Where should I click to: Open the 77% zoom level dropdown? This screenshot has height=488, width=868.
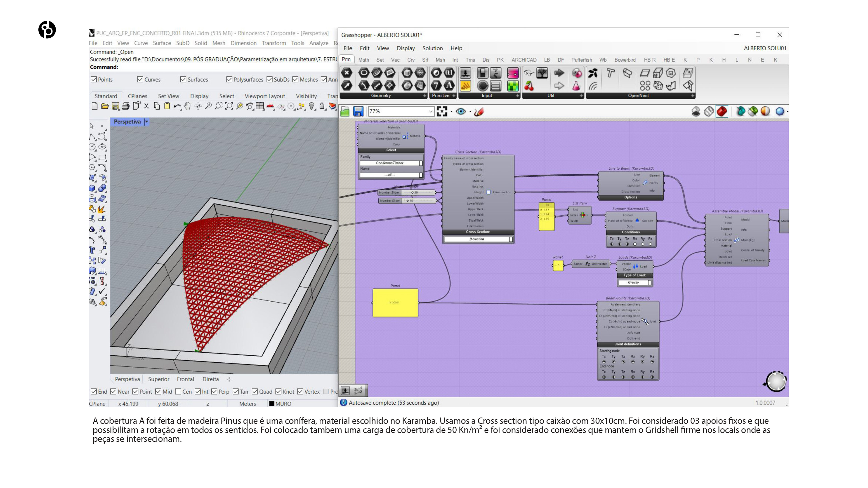(430, 111)
